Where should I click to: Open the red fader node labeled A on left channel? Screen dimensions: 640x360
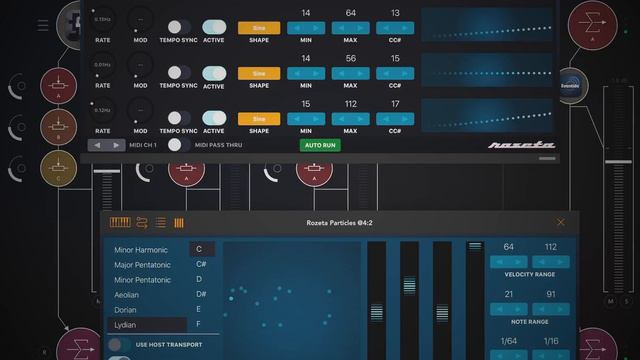[58, 86]
